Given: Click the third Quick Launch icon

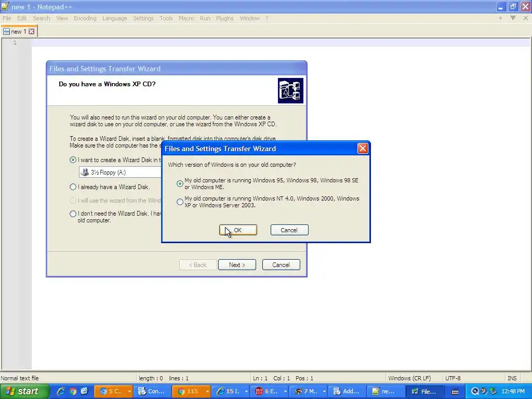Looking at the screenshot, I should pos(85,391).
